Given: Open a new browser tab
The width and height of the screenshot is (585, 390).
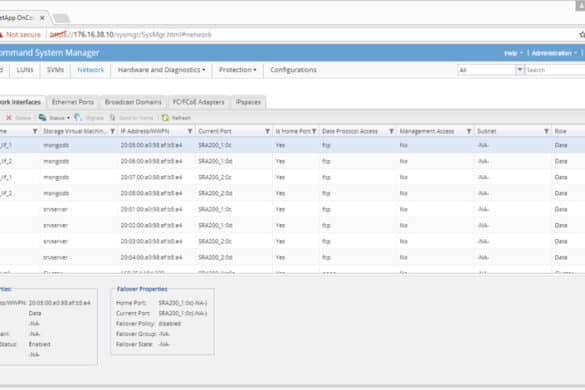Looking at the screenshot, I should click(61, 18).
